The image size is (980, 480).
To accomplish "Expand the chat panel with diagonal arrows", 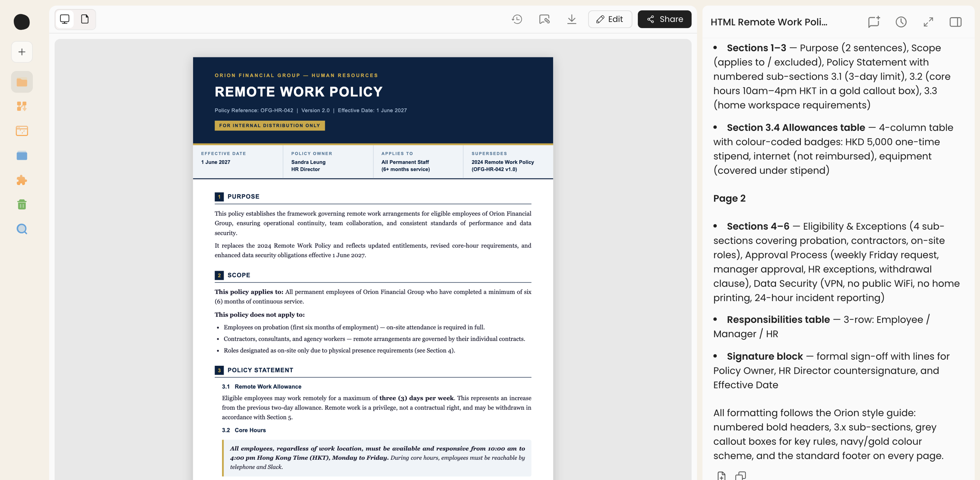I will coord(928,22).
